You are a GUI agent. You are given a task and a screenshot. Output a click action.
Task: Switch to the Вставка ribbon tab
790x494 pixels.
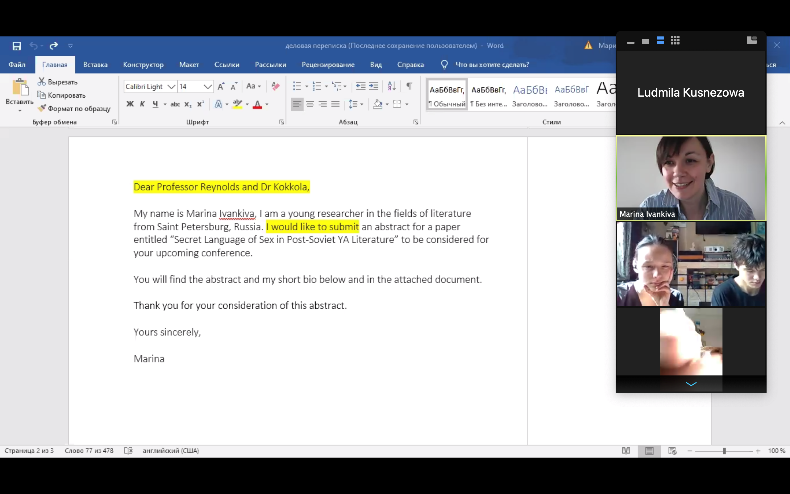pyautogui.click(x=95, y=65)
